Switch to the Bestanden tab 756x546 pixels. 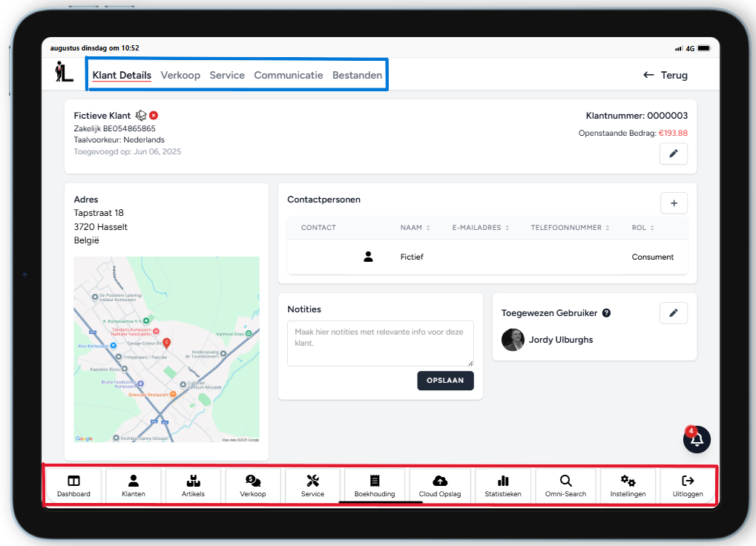[x=357, y=75]
